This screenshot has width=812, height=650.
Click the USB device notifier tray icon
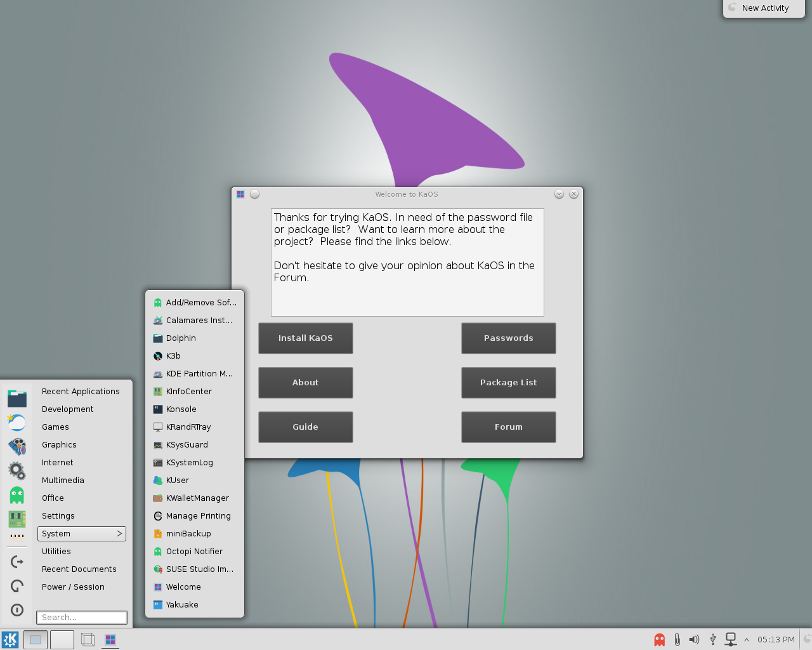(x=712, y=640)
